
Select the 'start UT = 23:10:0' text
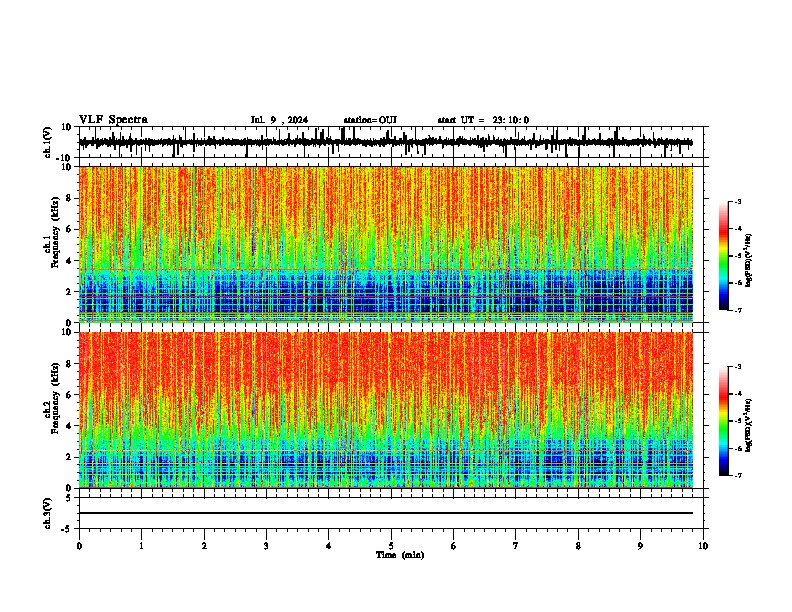point(483,120)
